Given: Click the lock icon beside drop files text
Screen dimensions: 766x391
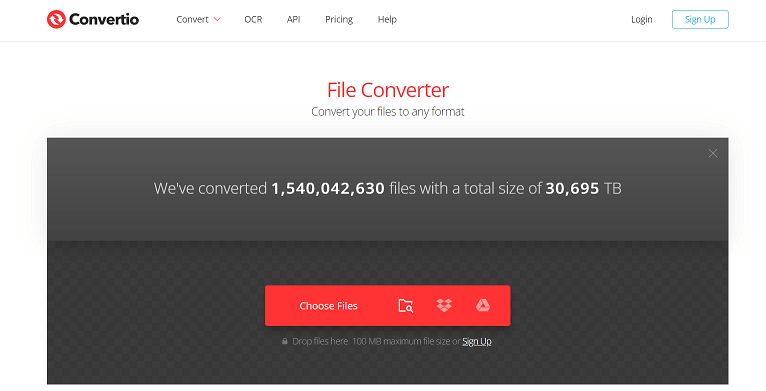Looking at the screenshot, I should coord(285,341).
